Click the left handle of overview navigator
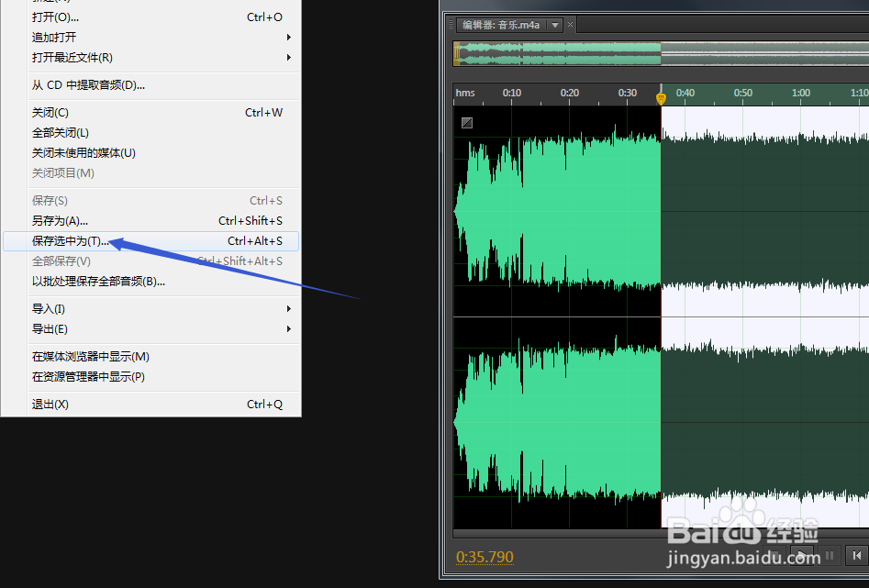The width and height of the screenshot is (869, 588). point(457,54)
